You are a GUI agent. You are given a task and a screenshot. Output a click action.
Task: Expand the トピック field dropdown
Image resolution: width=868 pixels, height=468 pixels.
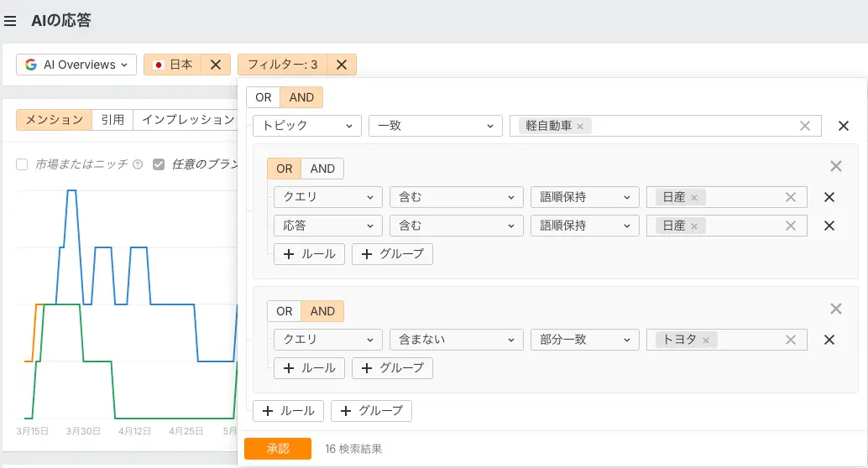pos(306,126)
